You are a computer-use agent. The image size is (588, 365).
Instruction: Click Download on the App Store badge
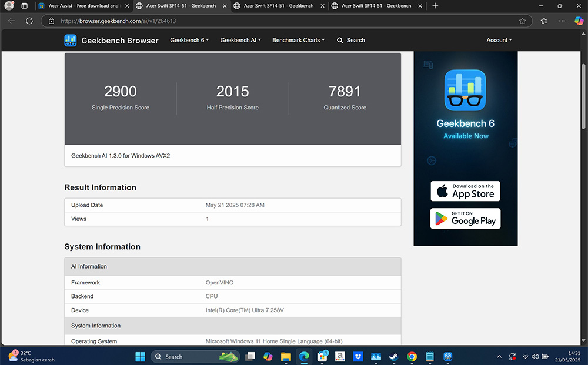[465, 191]
